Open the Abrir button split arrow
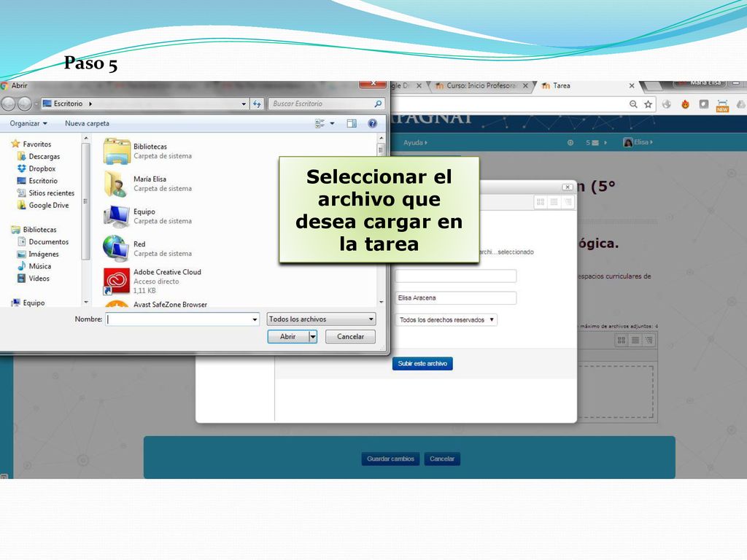Screen dimensions: 747x560 coord(312,337)
